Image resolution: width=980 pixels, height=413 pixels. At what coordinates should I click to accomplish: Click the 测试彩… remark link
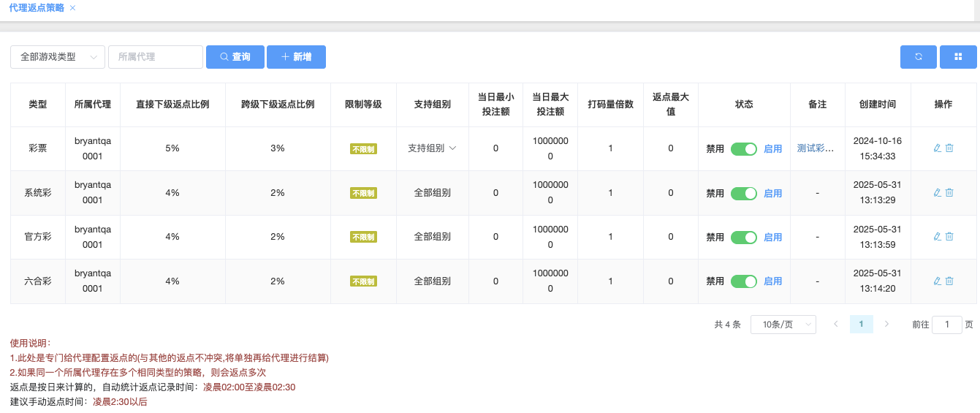[816, 148]
